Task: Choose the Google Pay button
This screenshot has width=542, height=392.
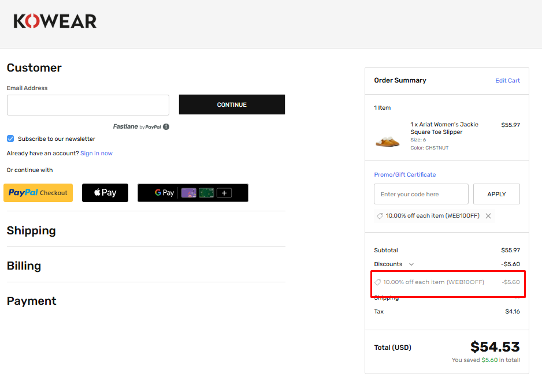Action: pos(193,193)
